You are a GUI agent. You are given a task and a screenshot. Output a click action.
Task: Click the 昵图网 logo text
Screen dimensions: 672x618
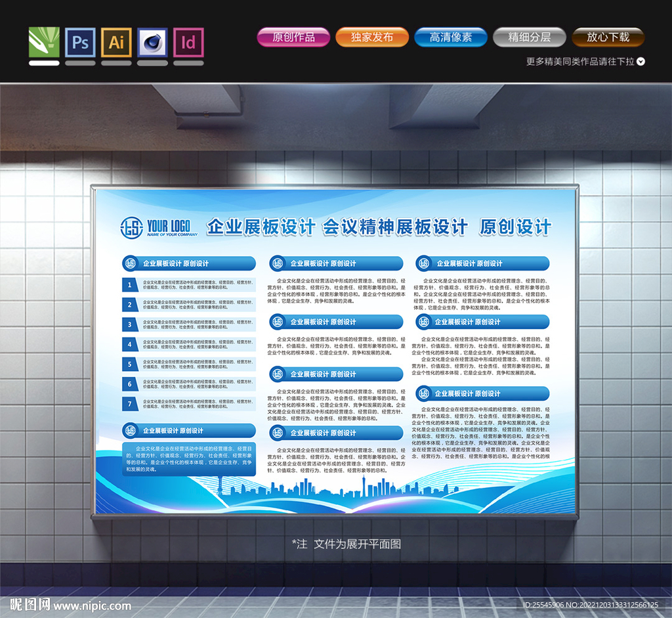tap(30, 605)
